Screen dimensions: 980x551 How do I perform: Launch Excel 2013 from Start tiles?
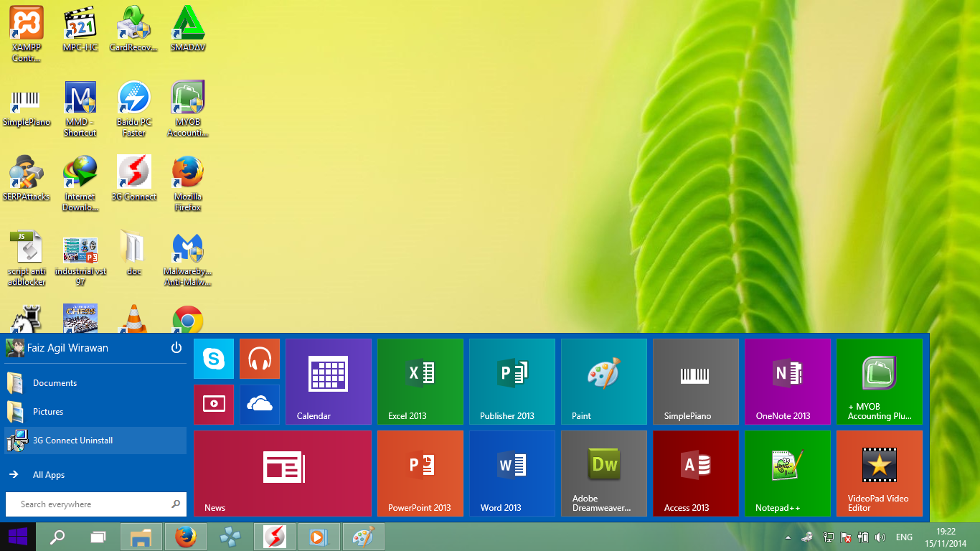tap(420, 382)
